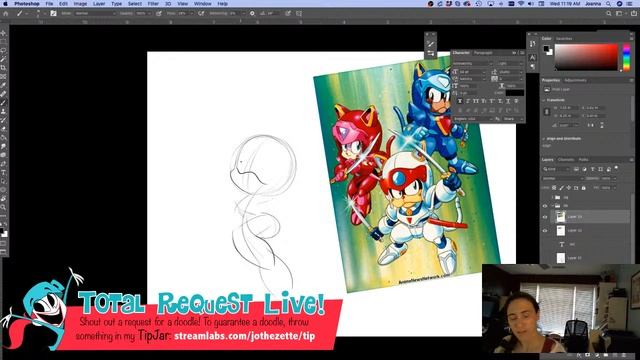
Task: Click Strikethrough in Character panel
Action: pyautogui.click(x=516, y=101)
